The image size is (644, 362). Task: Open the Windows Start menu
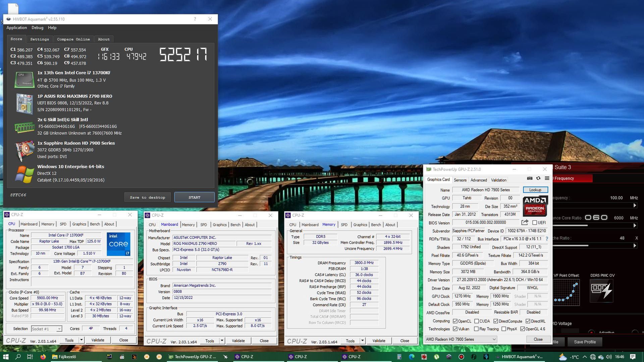coord(6,357)
